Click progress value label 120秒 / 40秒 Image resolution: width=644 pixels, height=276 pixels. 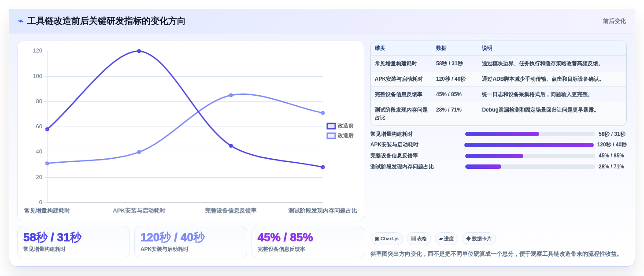(x=612, y=145)
